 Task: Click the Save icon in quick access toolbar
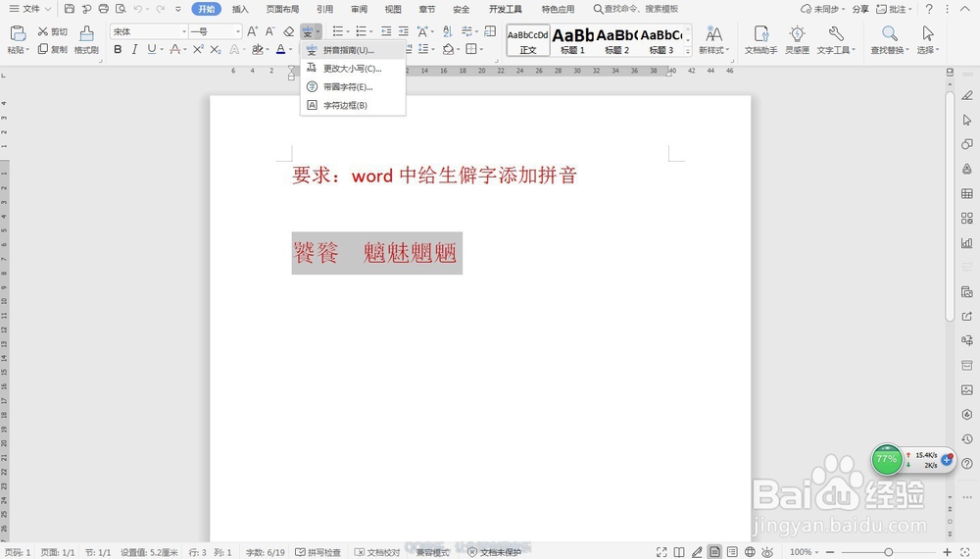click(x=70, y=9)
